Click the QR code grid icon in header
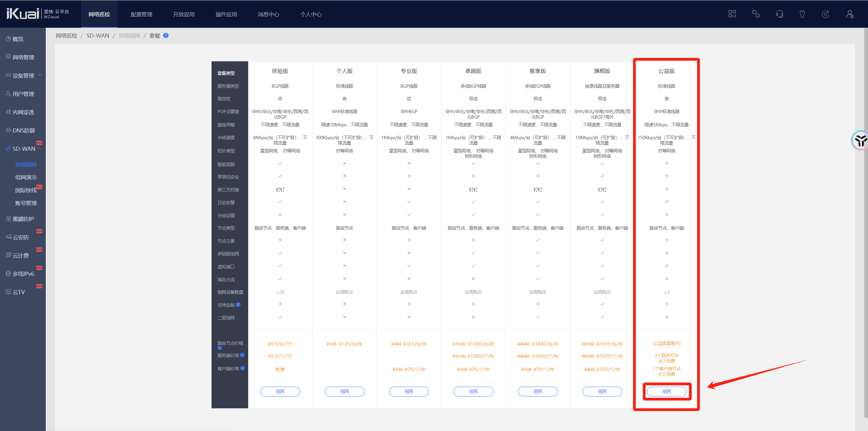 coord(732,14)
